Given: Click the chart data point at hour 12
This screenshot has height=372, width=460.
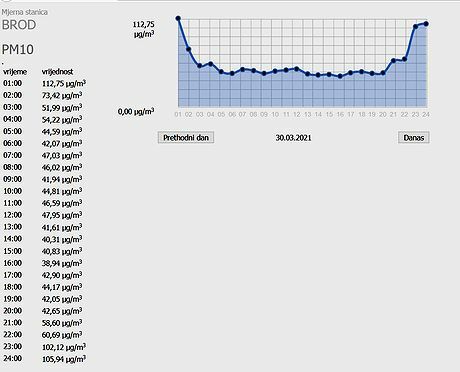Looking at the screenshot, I should [297, 69].
